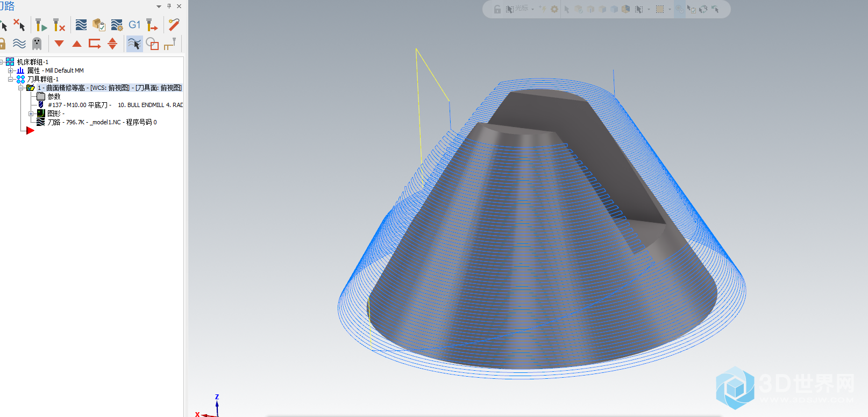Click the plain select arrow in selection bar
868x417 pixels.
pyautogui.click(x=567, y=9)
